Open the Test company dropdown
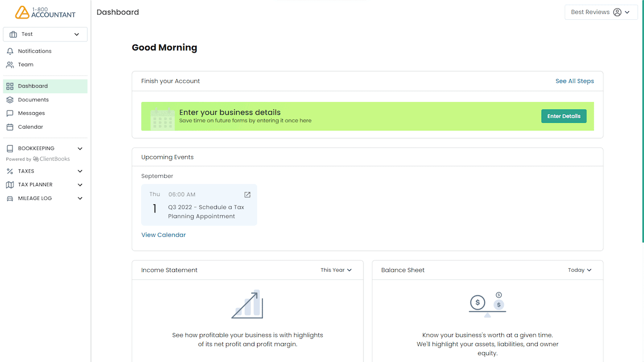Screen dimensions: 644x362 [45, 34]
